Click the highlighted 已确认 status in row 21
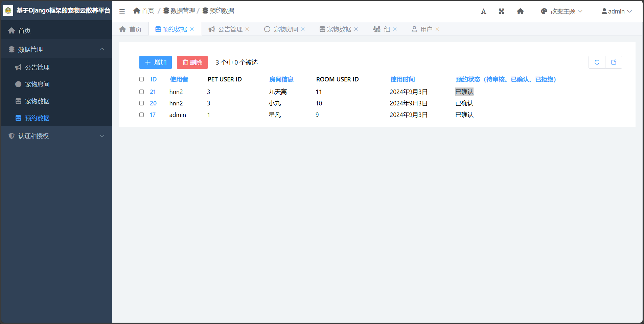 tap(464, 92)
